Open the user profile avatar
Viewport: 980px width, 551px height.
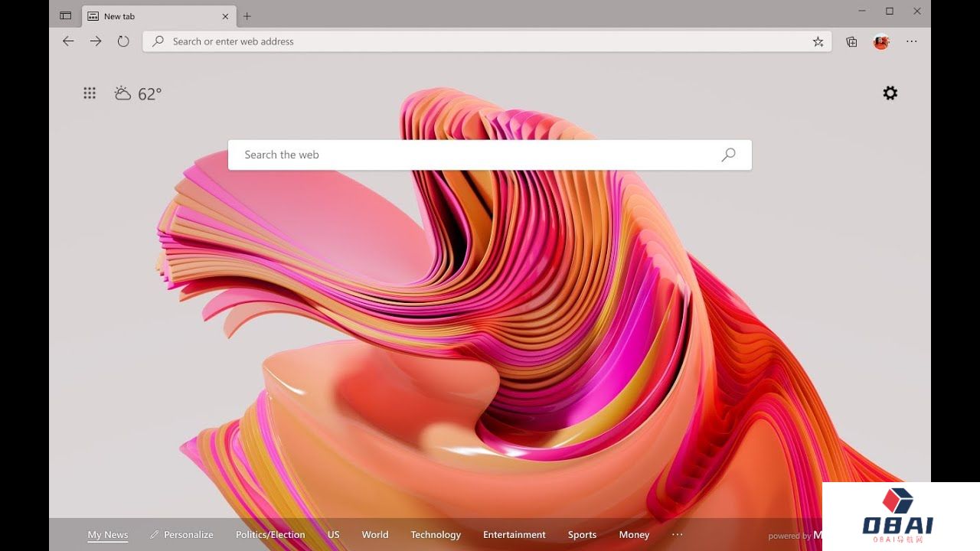point(881,42)
